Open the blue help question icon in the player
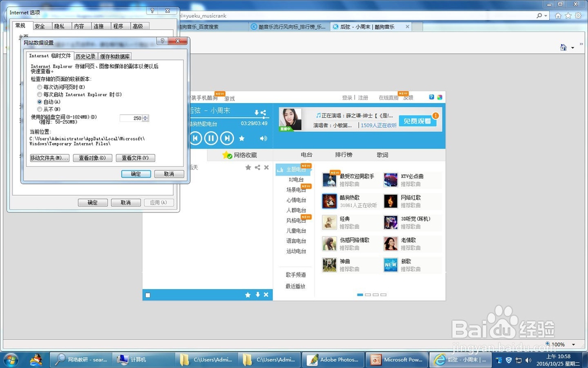Screen dimensions: 588x368 pyautogui.click(x=432, y=97)
